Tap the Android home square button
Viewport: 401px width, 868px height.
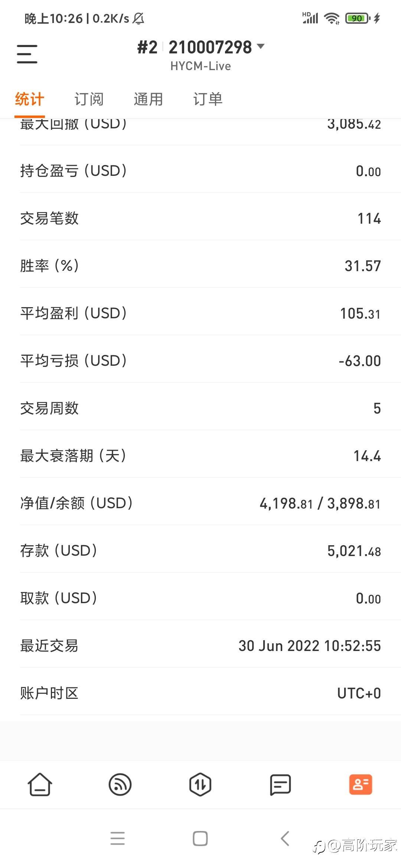coord(200,838)
